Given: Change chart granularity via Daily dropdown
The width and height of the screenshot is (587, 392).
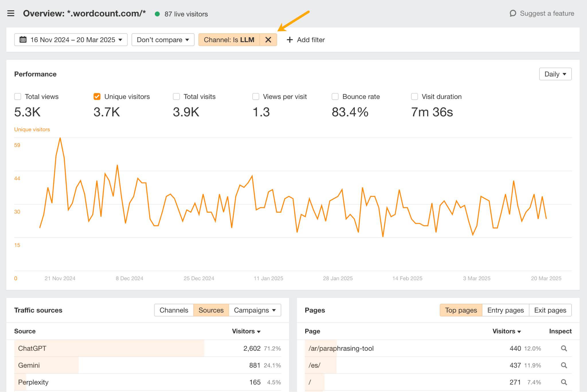Looking at the screenshot, I should click(x=555, y=74).
